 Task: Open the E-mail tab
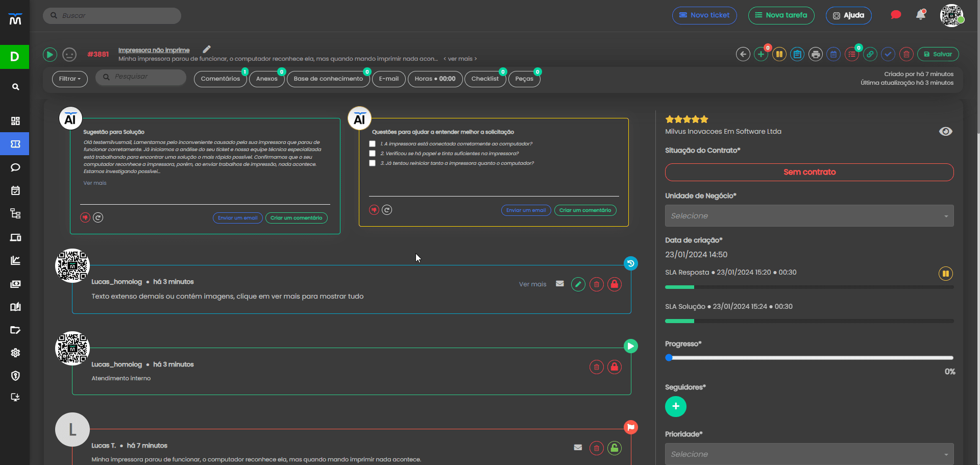389,79
